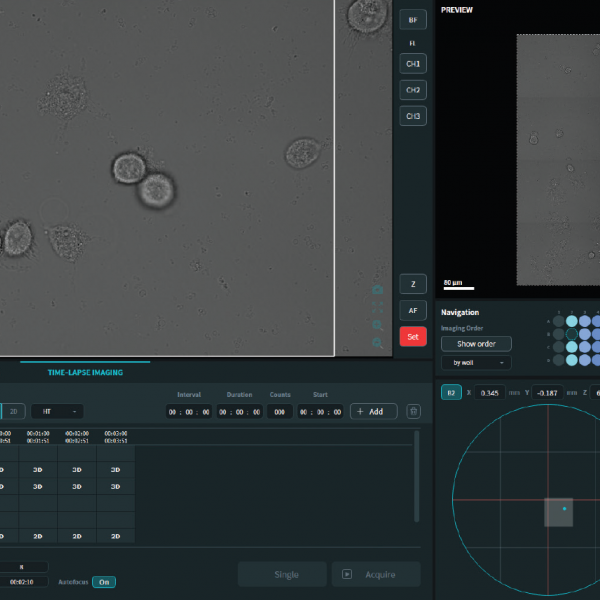Enable fluorescence channel CH1

[x=412, y=64]
